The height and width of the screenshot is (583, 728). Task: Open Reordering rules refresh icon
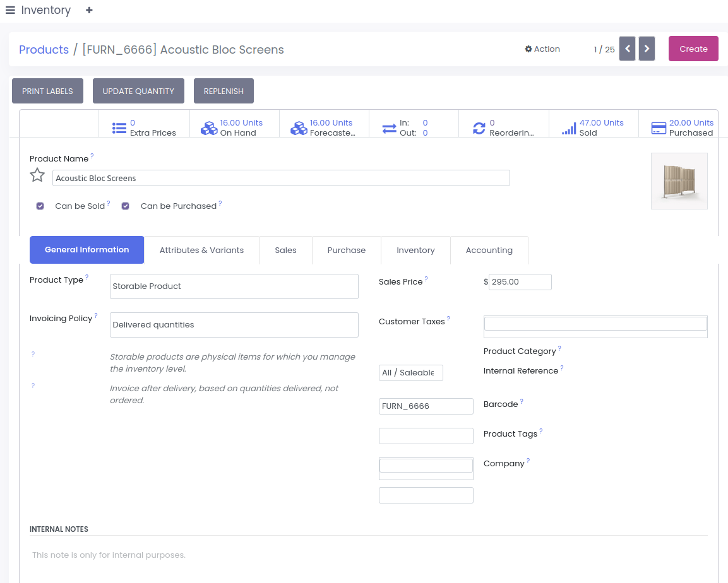point(479,128)
